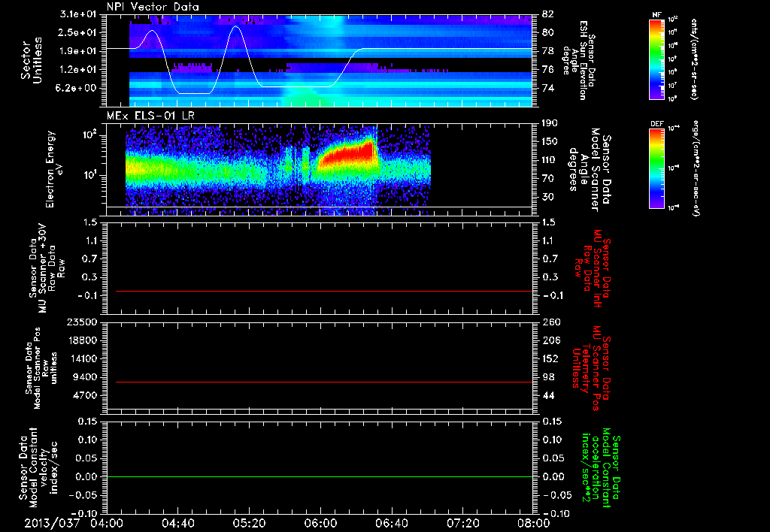This screenshot has width=770, height=532.
Task: Click the DEF colorbar units label
Action: point(696,168)
